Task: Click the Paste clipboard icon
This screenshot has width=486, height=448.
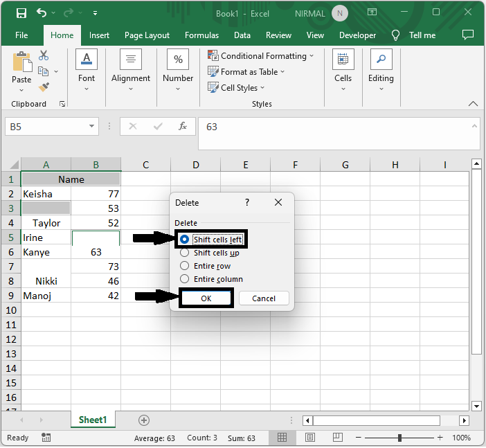Action: [22, 62]
